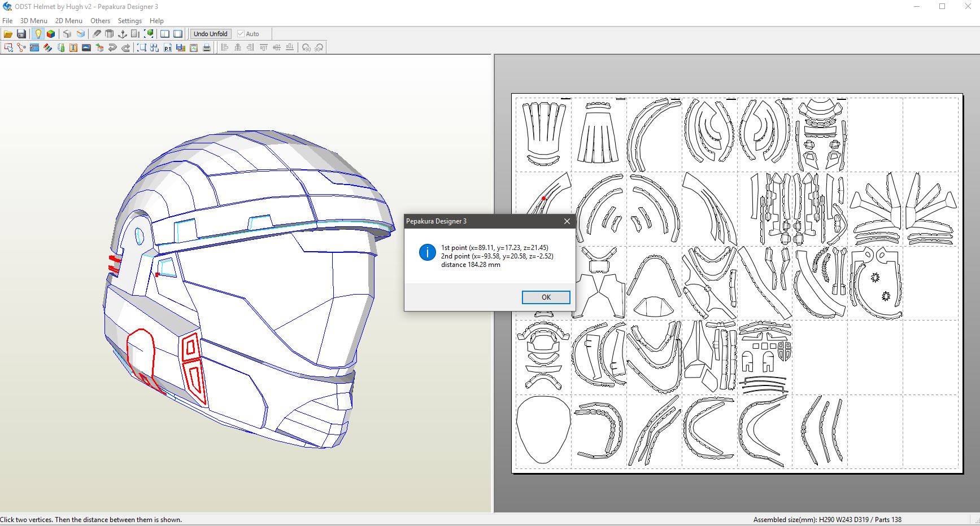Click the red vertex marker in 2D layout
The width and height of the screenshot is (980, 526).
543,198
